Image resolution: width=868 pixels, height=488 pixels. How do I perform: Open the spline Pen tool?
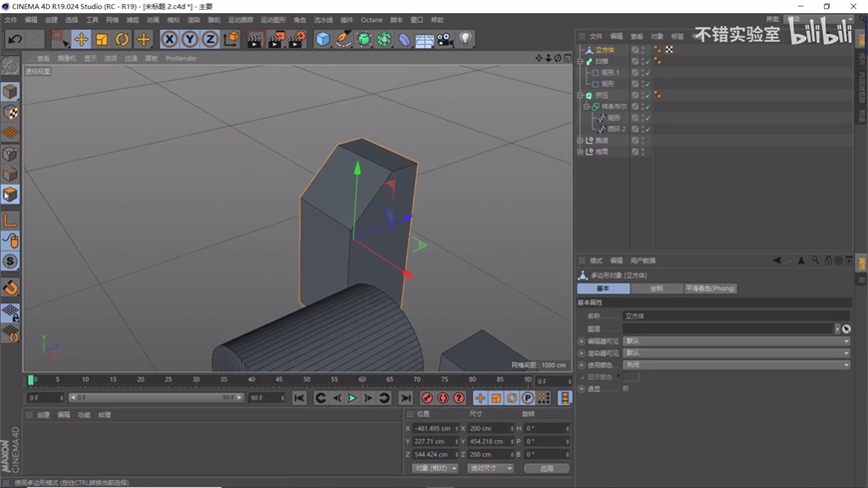[343, 39]
